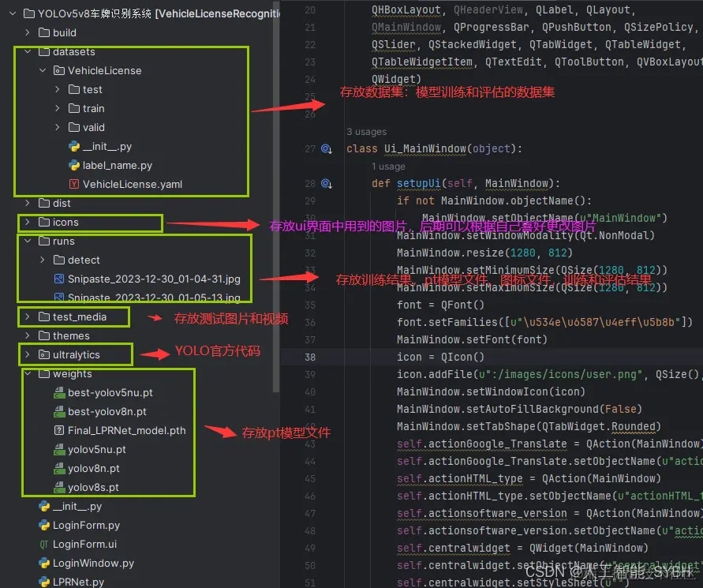Collapse the YOLOv5v8 project root folder
The image size is (703, 588).
13,14
